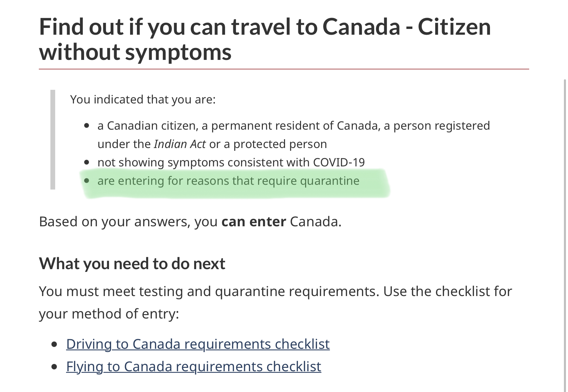Click the italic 'Indian Act' text

tap(179, 144)
